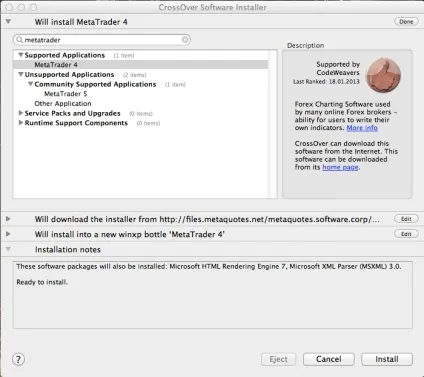Viewport: 424px width, 377px height.
Task: Click the Runtime Support Components label
Action: coord(76,123)
